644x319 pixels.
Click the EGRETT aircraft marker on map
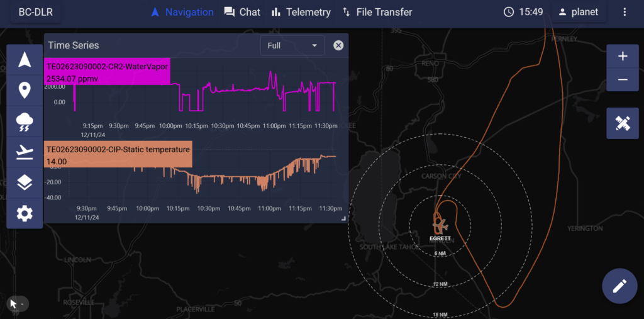pos(440,225)
